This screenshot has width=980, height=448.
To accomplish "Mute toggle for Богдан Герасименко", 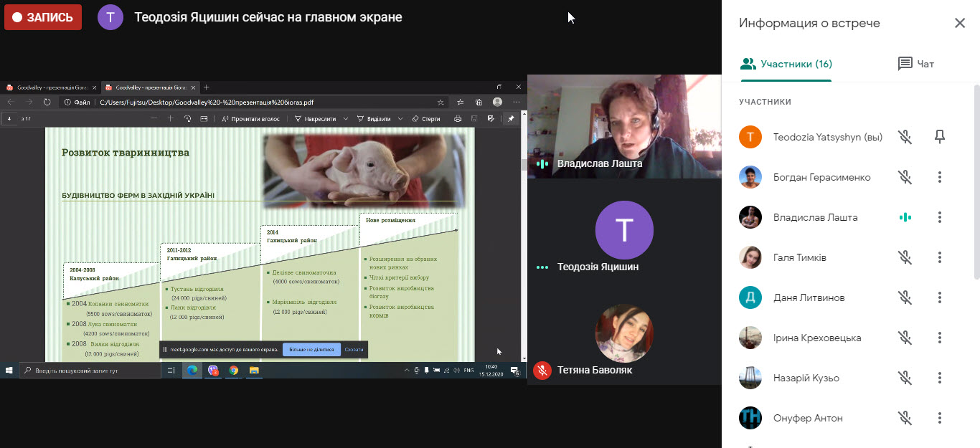I will 905,177.
